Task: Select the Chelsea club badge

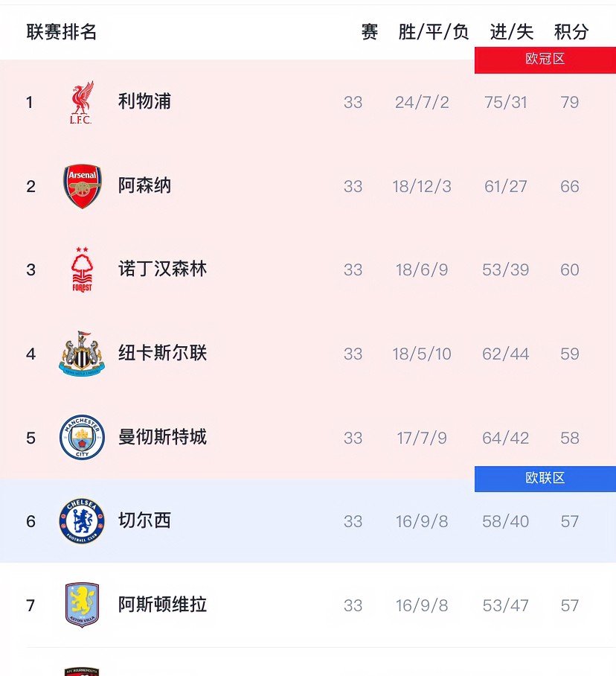Action: [x=80, y=521]
